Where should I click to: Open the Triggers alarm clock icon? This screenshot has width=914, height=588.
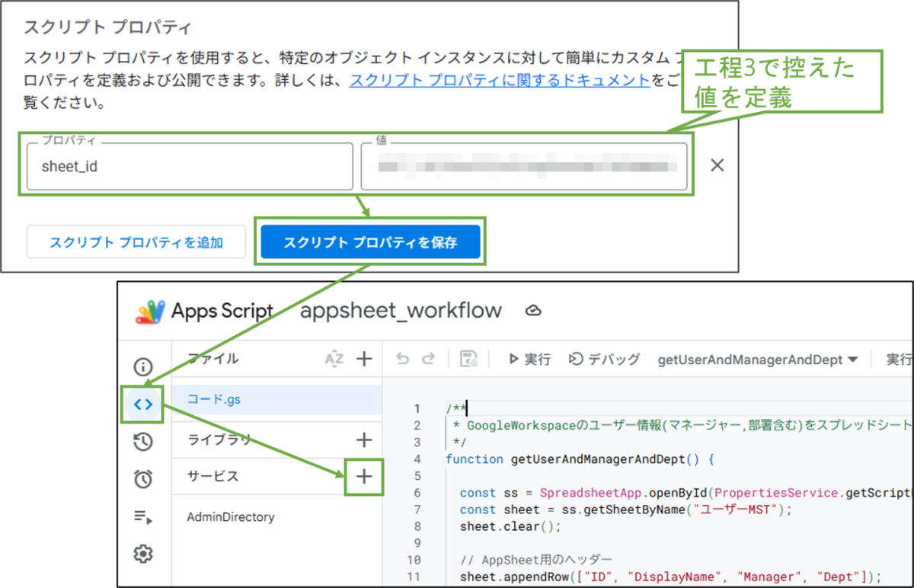pyautogui.click(x=143, y=479)
